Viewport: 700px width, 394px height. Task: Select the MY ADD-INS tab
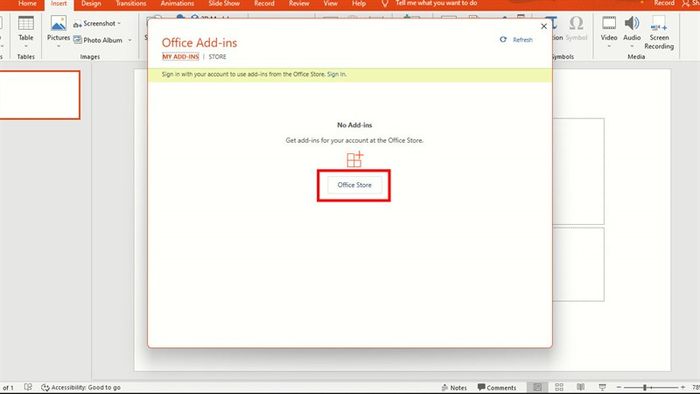pos(180,57)
